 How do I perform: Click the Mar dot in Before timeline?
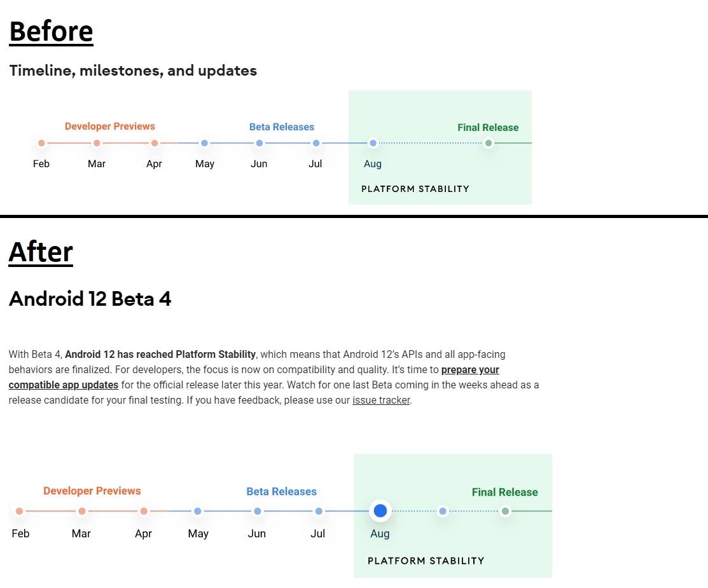click(97, 143)
